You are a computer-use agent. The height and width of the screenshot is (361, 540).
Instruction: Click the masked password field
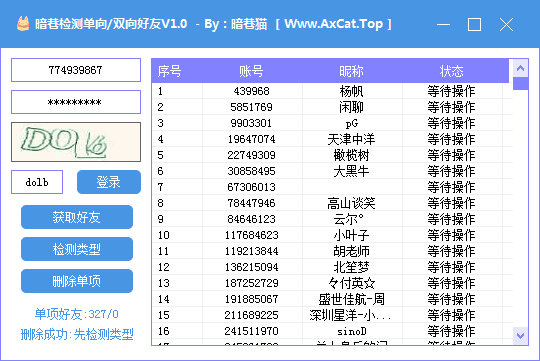click(x=76, y=102)
